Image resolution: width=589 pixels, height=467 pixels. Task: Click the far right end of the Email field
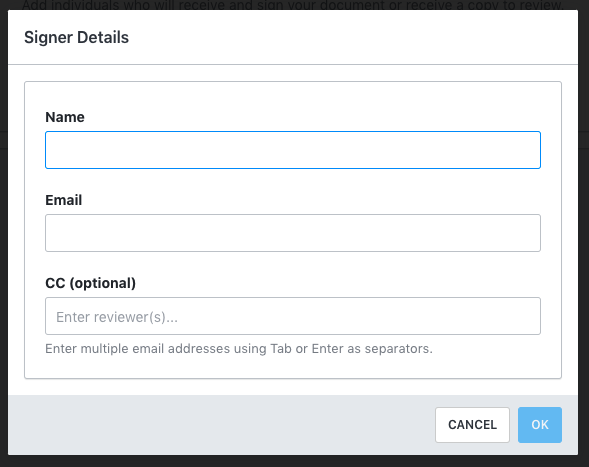point(535,233)
